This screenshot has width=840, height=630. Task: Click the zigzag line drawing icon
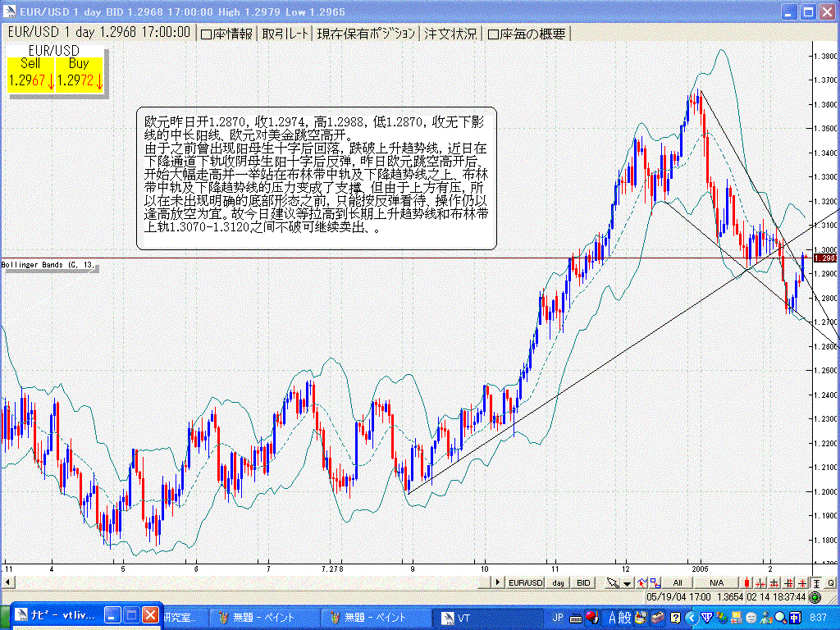pos(641,582)
